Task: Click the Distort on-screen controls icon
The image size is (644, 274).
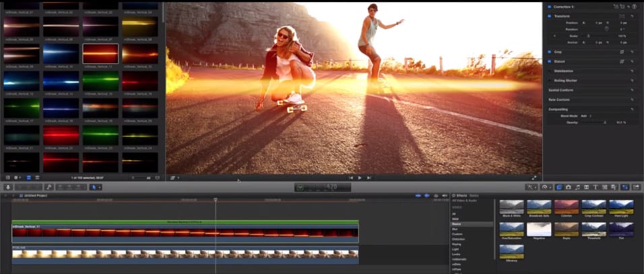Action: [622, 61]
